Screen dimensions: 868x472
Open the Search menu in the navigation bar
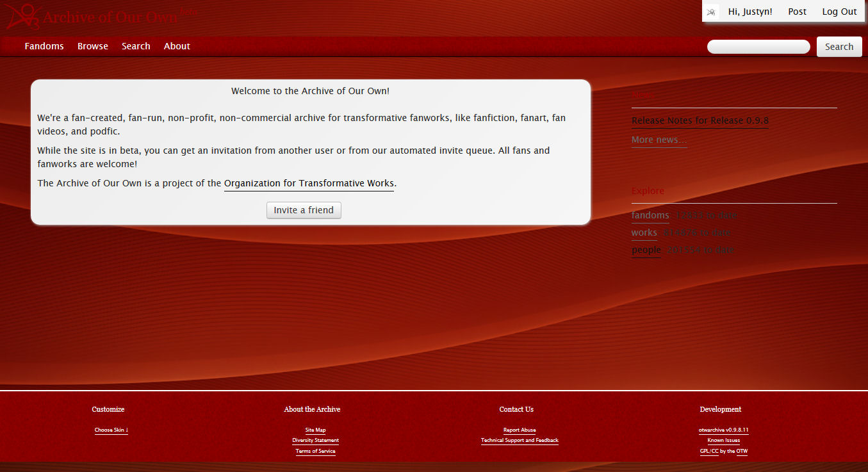coord(136,46)
